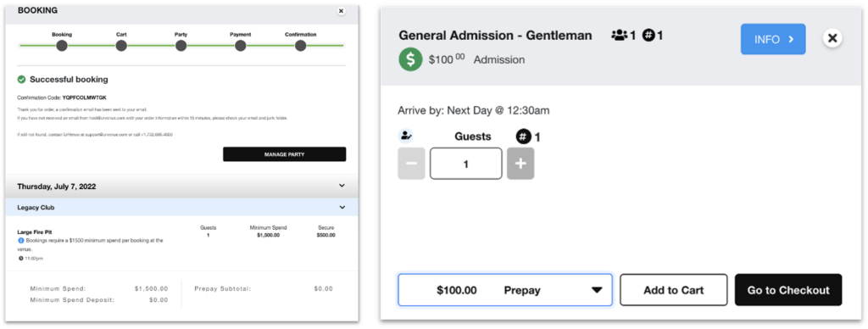This screenshot has width=868, height=329.
Task: Click the Manage Party button
Action: (x=285, y=154)
